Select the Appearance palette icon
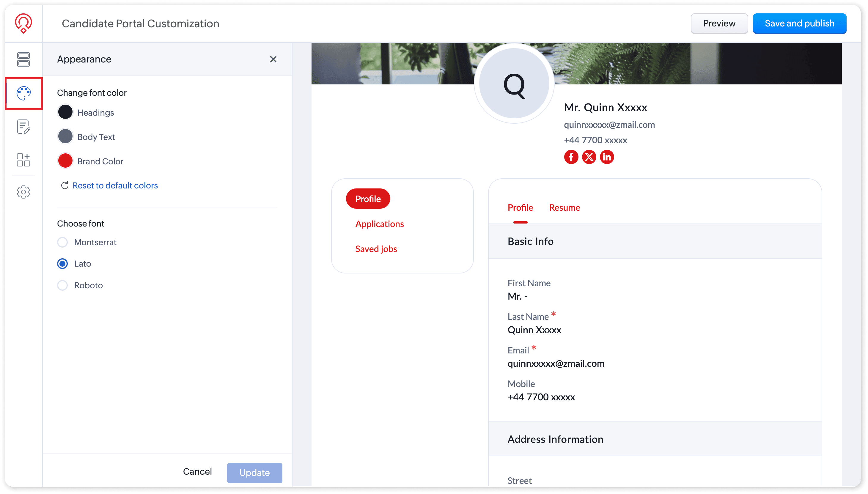 [x=24, y=93]
